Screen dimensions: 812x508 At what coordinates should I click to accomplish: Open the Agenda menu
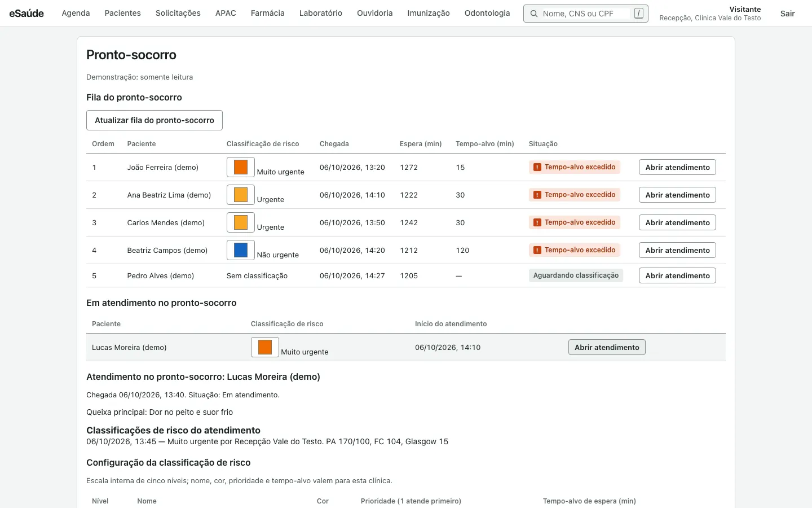tap(76, 14)
